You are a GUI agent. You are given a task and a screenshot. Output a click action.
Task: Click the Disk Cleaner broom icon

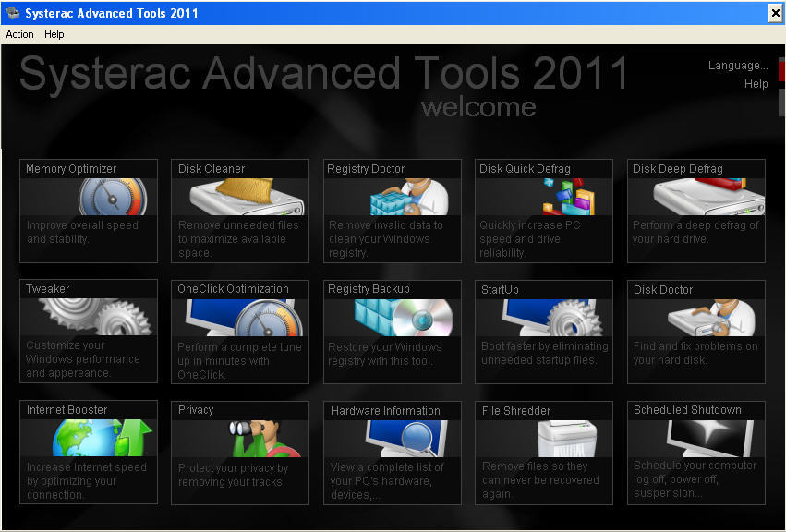pyautogui.click(x=247, y=197)
